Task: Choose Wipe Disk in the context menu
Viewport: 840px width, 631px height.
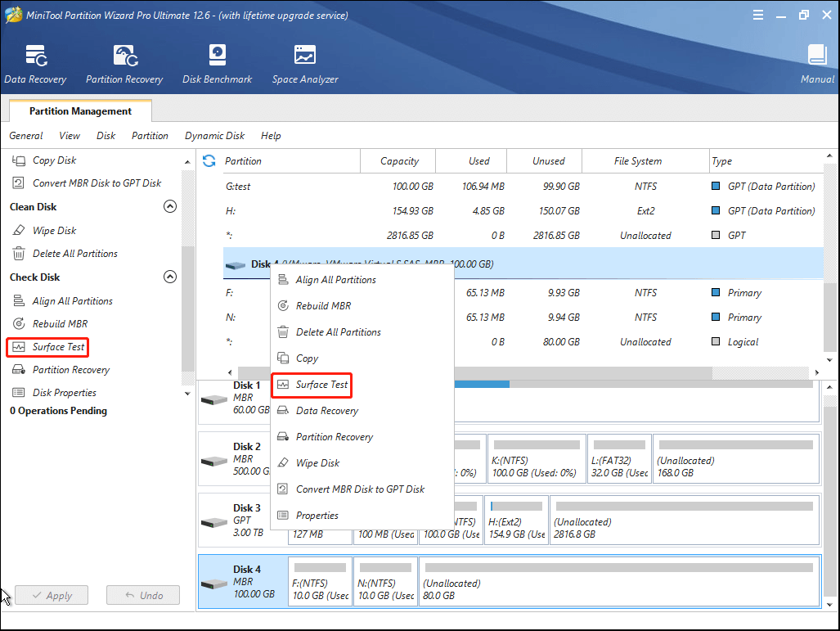Action: pos(362,463)
